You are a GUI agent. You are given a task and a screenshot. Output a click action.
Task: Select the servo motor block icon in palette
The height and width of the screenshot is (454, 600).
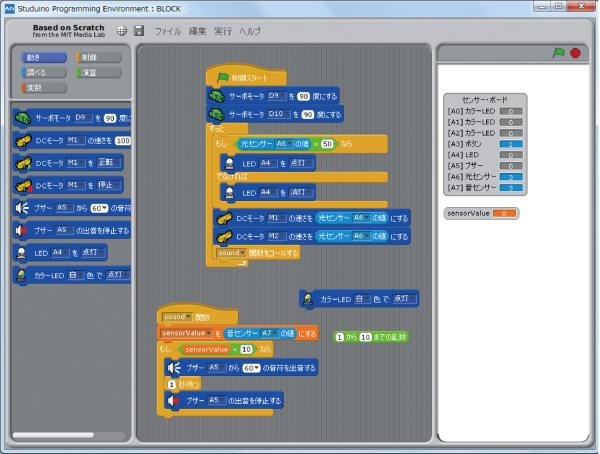22,119
